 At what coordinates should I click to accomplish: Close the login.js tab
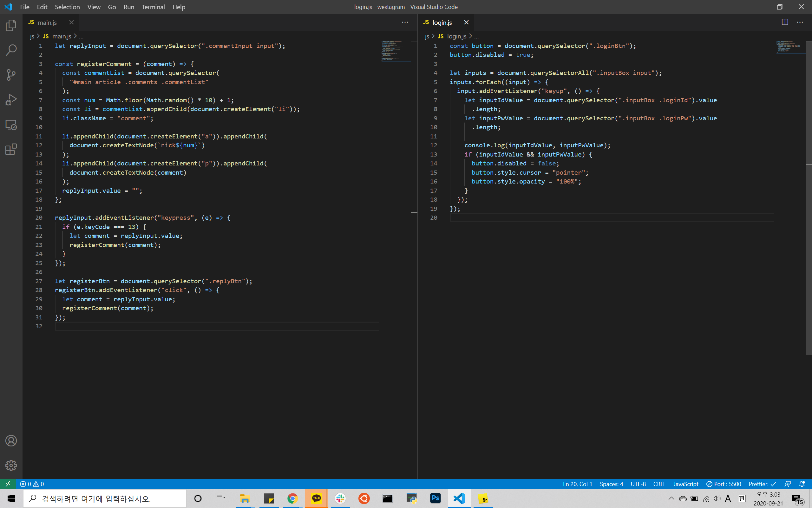point(466,22)
